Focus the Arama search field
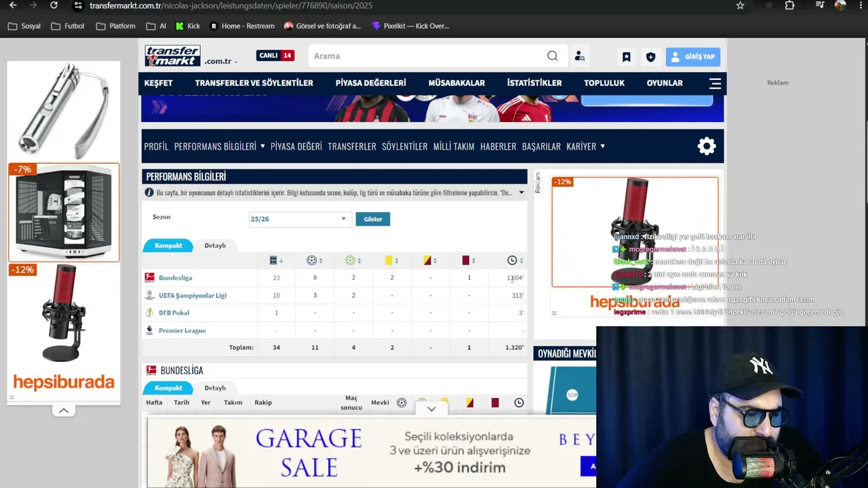This screenshot has height=488, width=868. [427, 56]
